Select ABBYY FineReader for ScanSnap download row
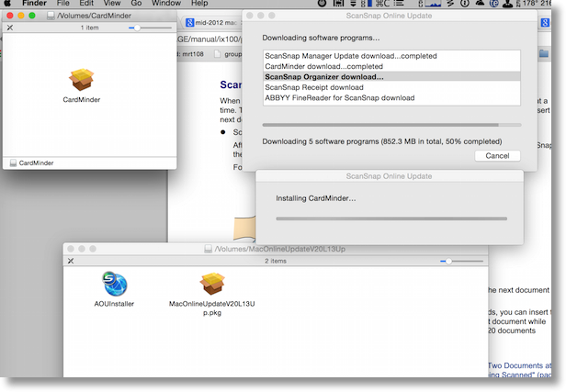 (391, 97)
